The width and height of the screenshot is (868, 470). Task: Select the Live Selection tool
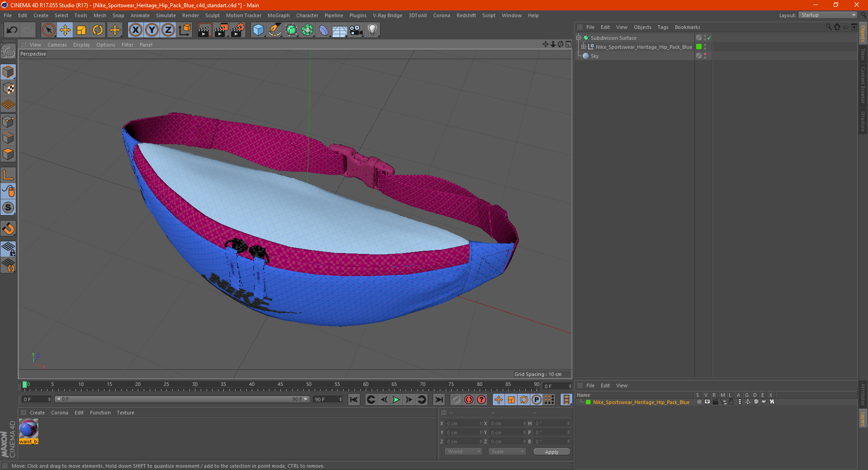(x=48, y=30)
